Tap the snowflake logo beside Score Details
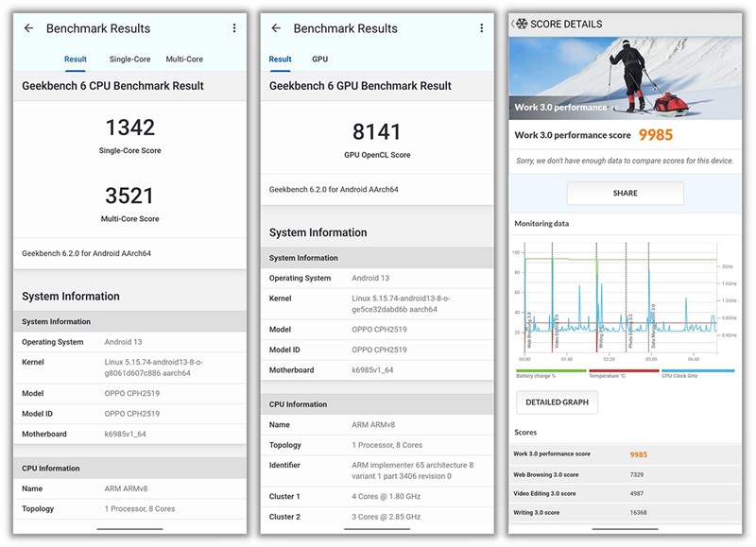Viewport: 756px width, 547px height. (x=522, y=24)
